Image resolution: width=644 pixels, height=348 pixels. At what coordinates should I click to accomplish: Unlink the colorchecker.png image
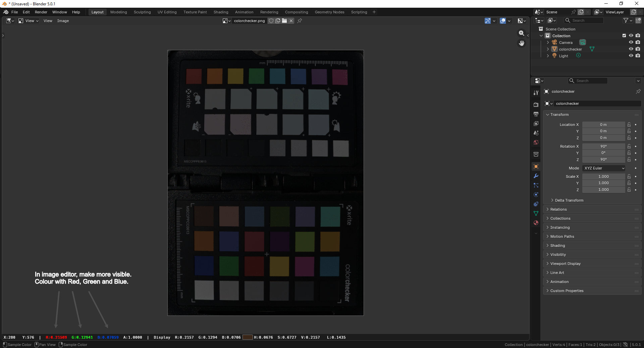click(291, 21)
